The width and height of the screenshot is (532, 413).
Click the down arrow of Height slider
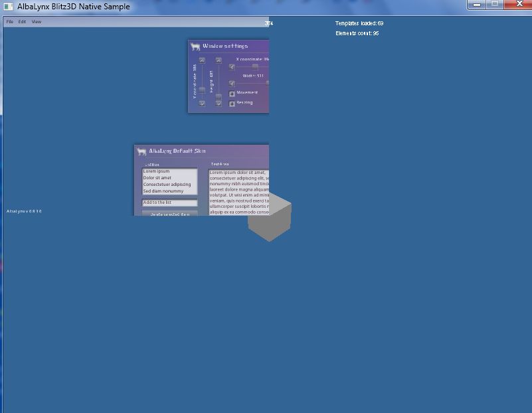point(219,104)
